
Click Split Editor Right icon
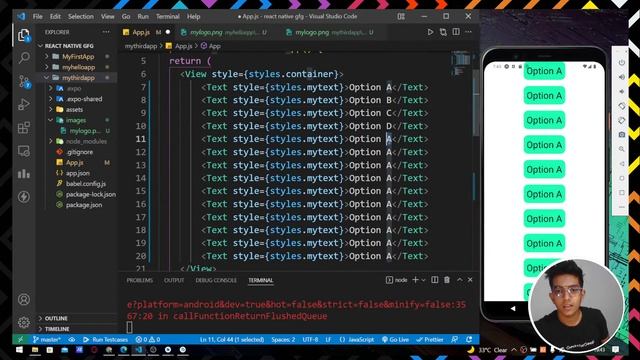pyautogui.click(x=456, y=32)
